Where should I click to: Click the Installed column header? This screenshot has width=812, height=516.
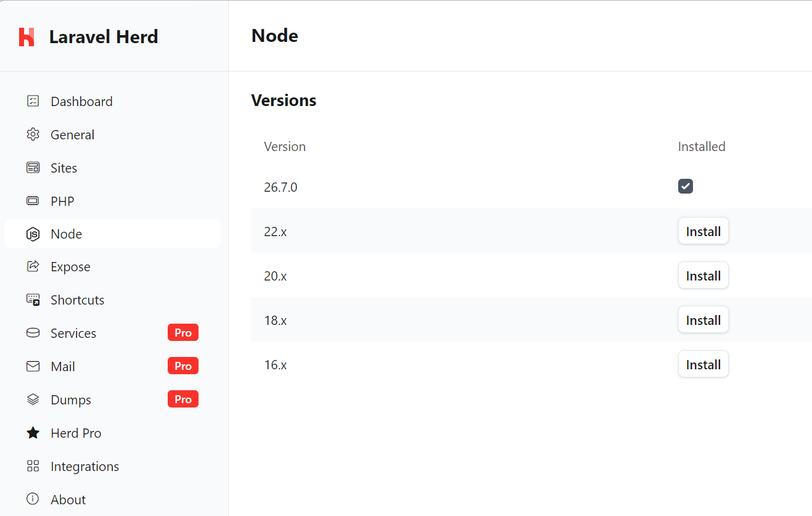point(702,147)
